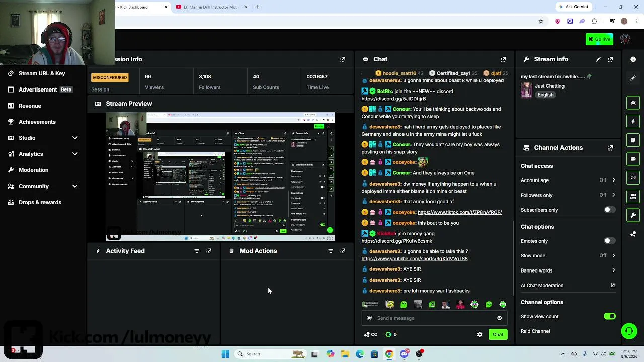644x362 pixels.
Task: Pop out the Activity Feed panel
Action: [209, 251]
